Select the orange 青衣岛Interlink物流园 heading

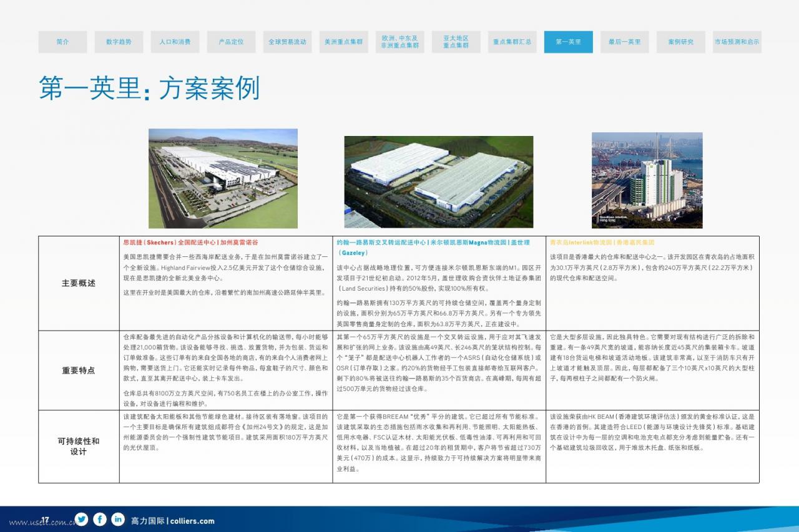coord(602,242)
